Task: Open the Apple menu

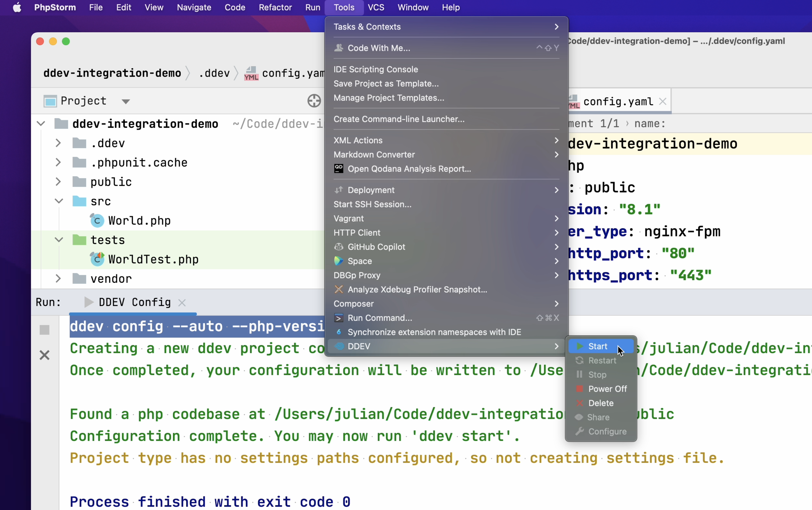Action: pyautogui.click(x=17, y=8)
